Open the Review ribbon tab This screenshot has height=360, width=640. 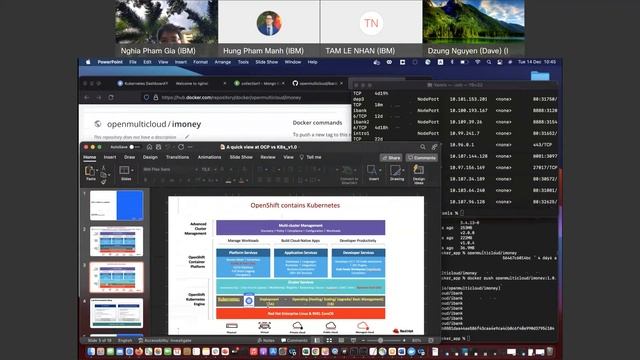pos(268,157)
